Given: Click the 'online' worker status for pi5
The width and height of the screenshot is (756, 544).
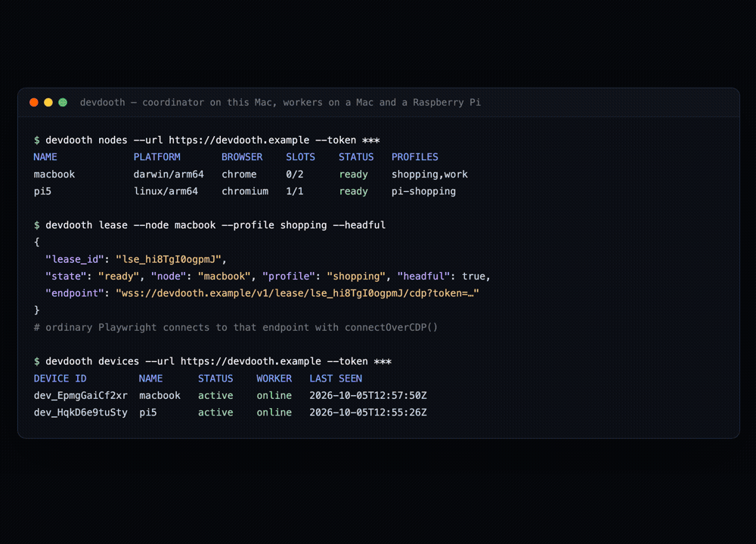Looking at the screenshot, I should [x=274, y=413].
